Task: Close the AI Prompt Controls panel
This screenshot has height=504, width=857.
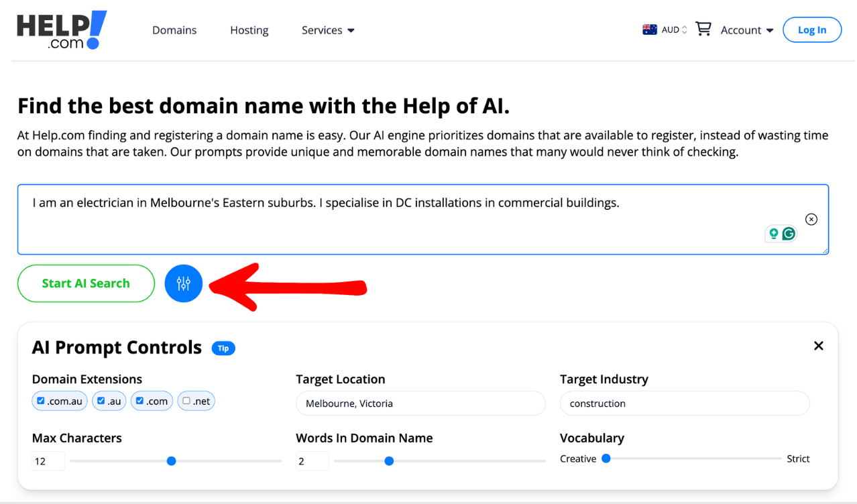Action: 818,346
